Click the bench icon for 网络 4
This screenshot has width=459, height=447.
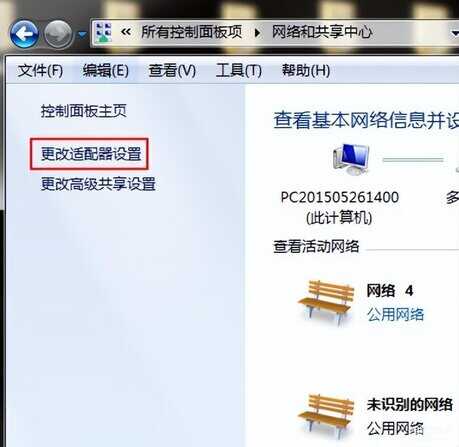(x=326, y=302)
